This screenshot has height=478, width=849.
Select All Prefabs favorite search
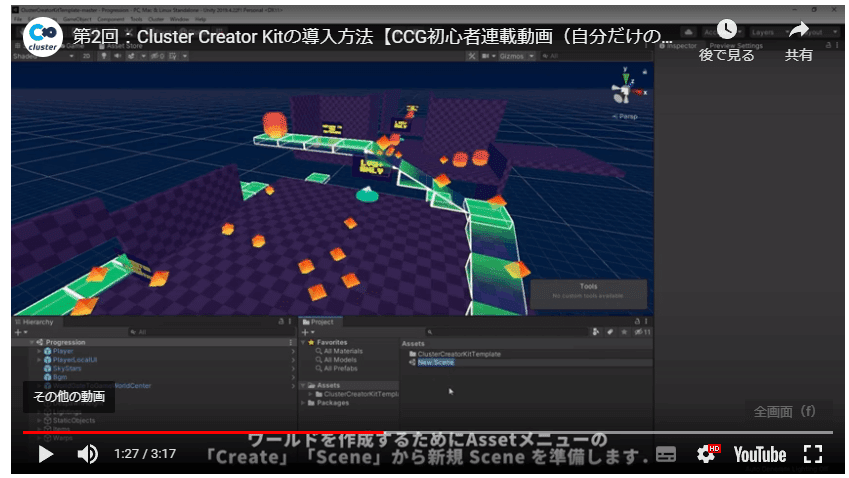click(341, 369)
